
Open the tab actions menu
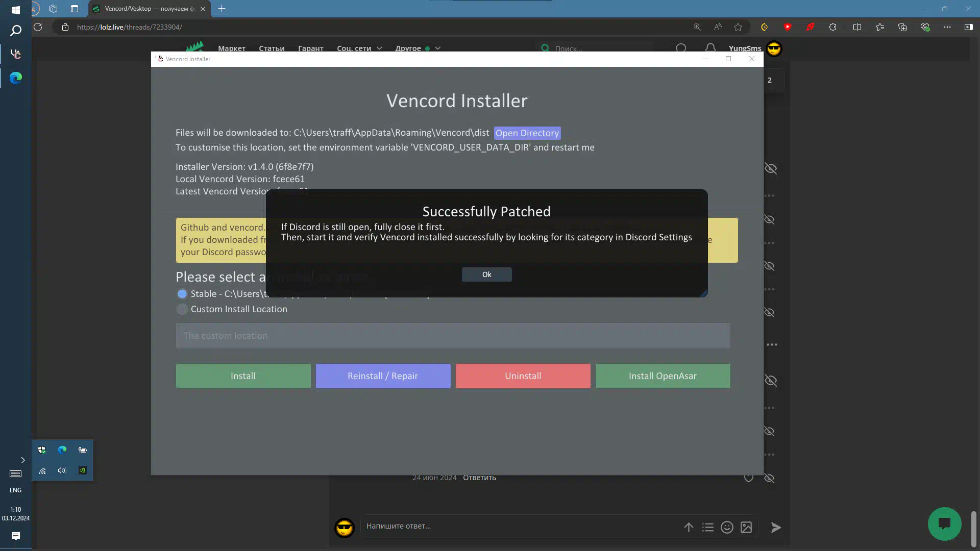tap(75, 9)
